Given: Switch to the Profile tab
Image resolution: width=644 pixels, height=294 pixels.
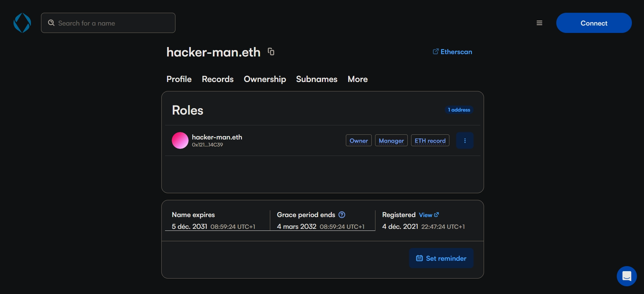Looking at the screenshot, I should point(179,79).
